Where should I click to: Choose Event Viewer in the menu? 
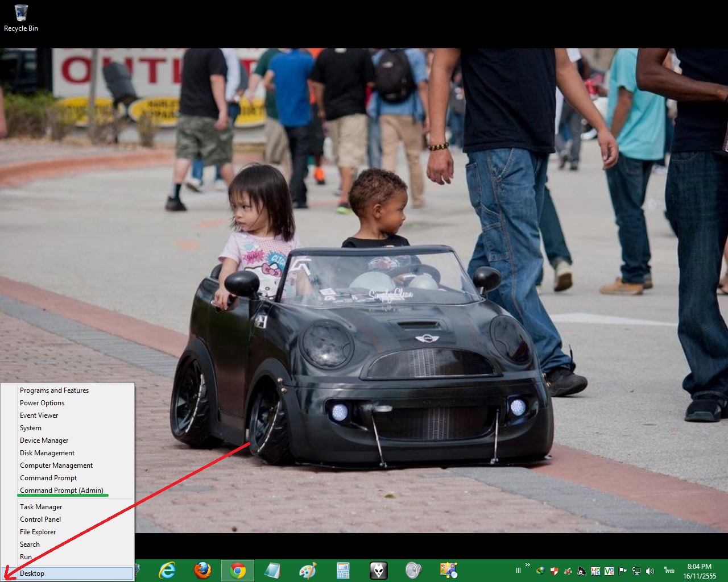[67, 415]
